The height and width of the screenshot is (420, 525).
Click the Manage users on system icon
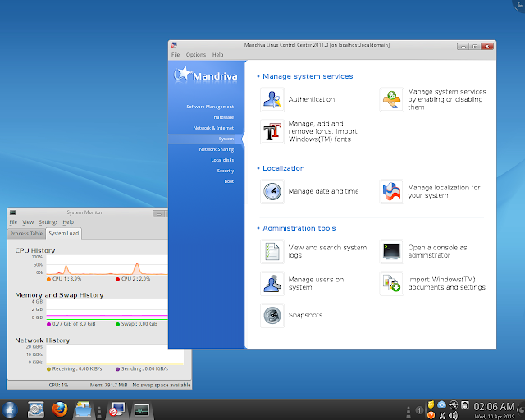272,284
